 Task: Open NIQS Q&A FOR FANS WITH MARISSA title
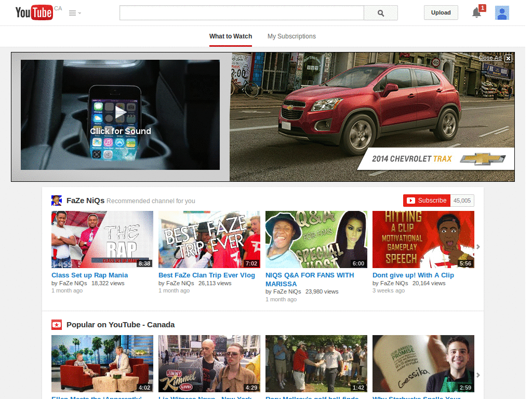click(310, 280)
